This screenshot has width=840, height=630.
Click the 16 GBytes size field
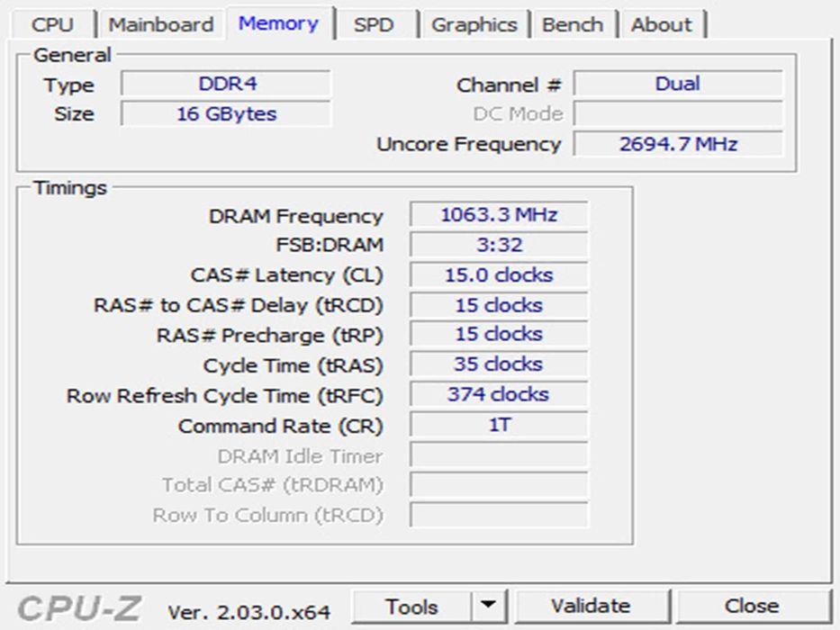pos(226,113)
